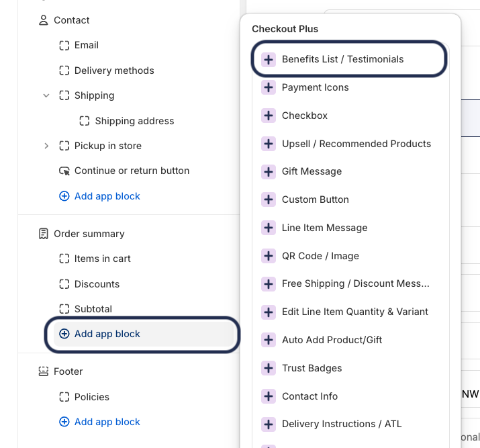
Task: Click the Contact section person icon
Action: [x=44, y=20]
